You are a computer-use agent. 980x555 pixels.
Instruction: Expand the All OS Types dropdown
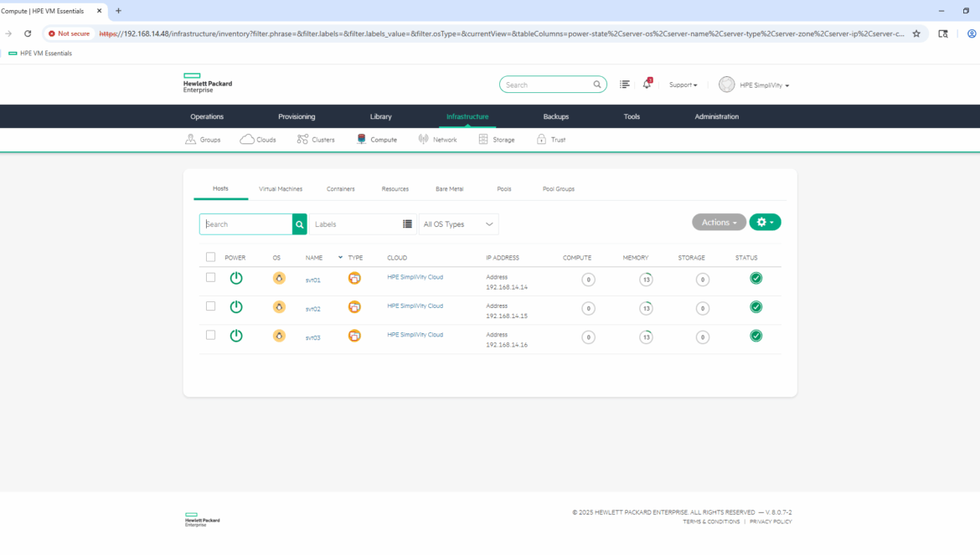point(458,224)
